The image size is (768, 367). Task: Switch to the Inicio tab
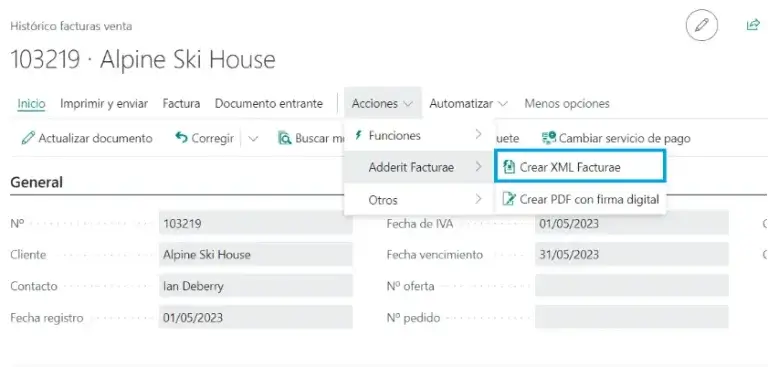click(31, 104)
